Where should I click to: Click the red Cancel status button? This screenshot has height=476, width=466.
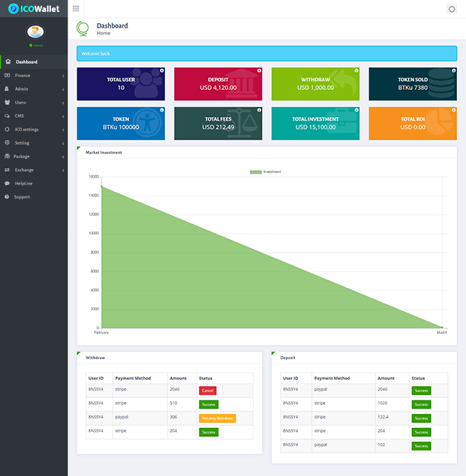click(207, 391)
